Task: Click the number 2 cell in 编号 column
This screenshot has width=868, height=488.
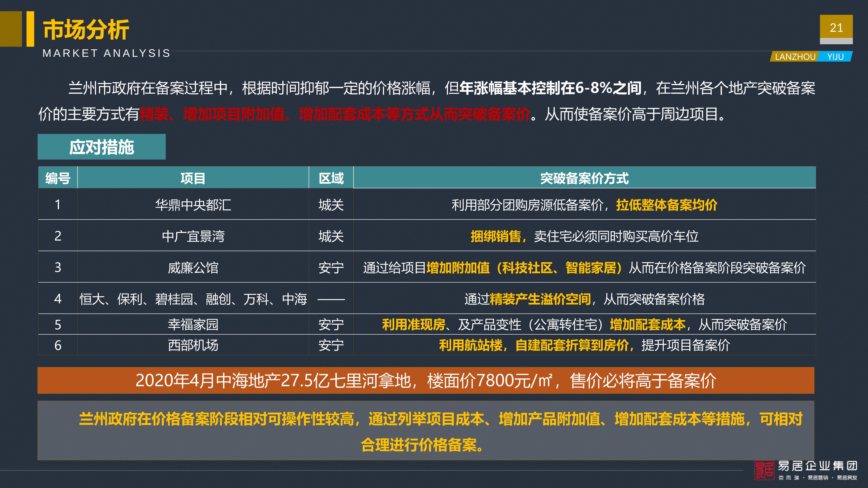Action: coord(58,236)
